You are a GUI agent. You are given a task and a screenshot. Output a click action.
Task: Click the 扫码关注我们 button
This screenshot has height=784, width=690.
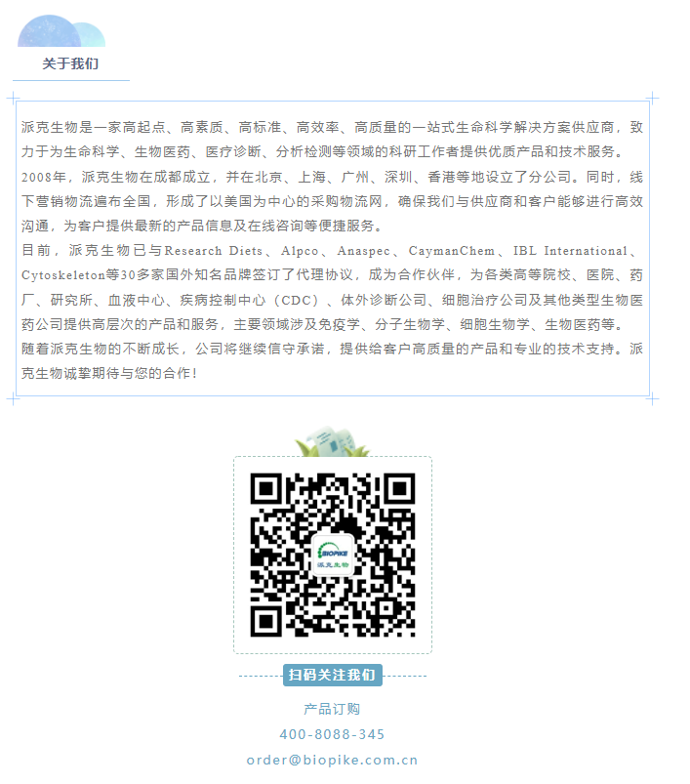(333, 675)
